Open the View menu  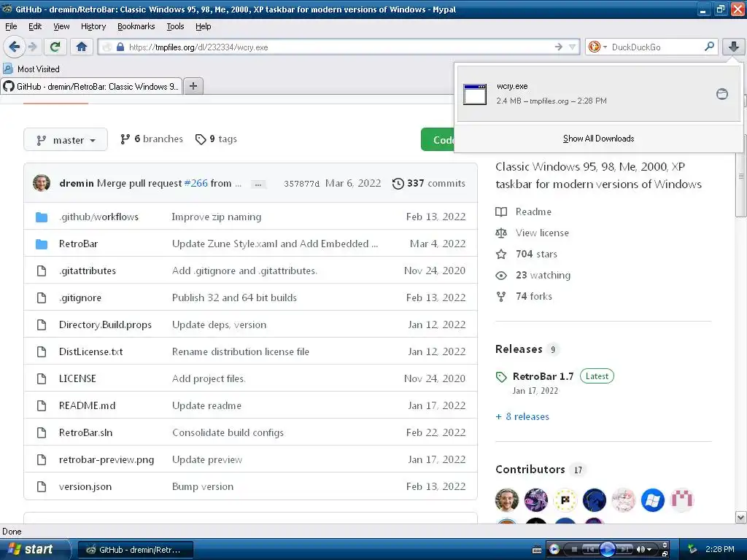click(61, 27)
